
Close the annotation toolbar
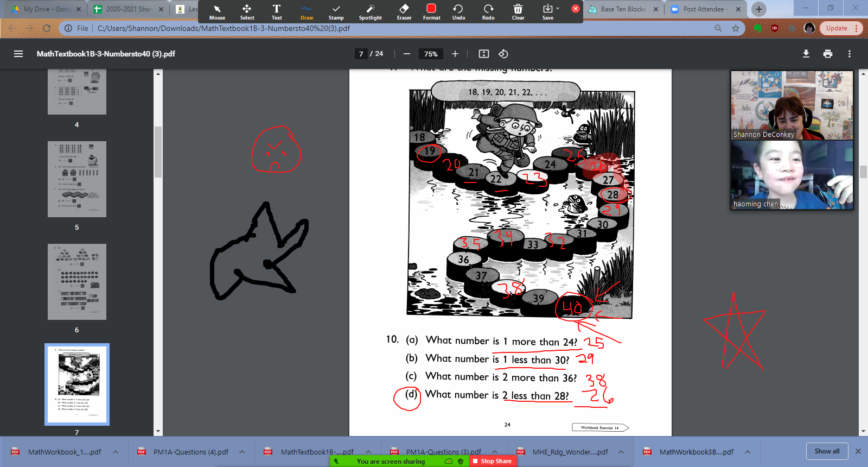tap(576, 9)
